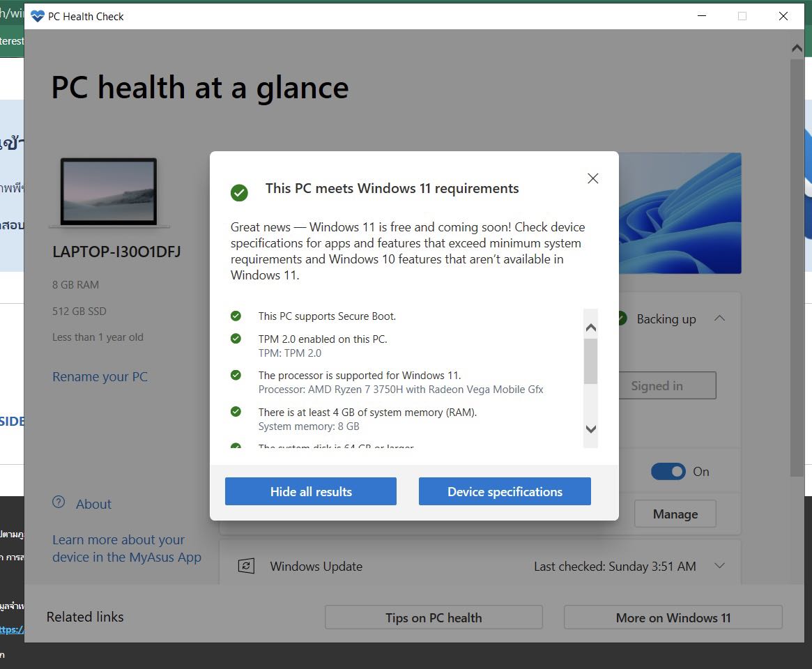812x669 pixels.
Task: Click the processor supported green check icon
Action: pos(236,375)
